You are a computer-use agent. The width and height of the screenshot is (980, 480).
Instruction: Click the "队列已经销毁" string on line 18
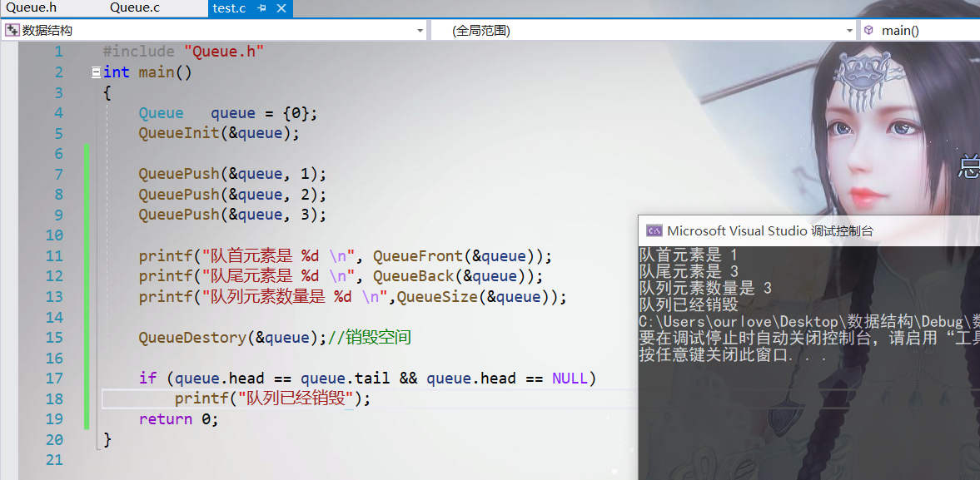pyautogui.click(x=296, y=398)
